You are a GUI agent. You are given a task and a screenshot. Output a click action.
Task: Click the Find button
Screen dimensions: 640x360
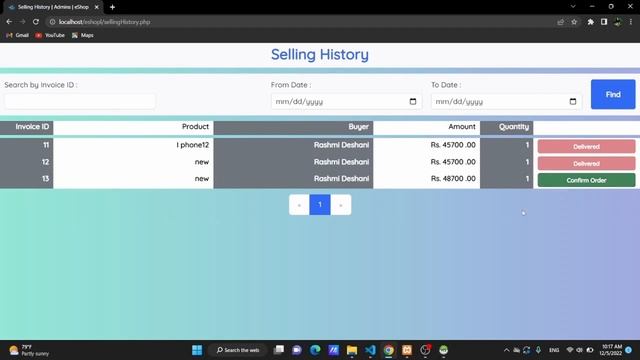coord(613,94)
